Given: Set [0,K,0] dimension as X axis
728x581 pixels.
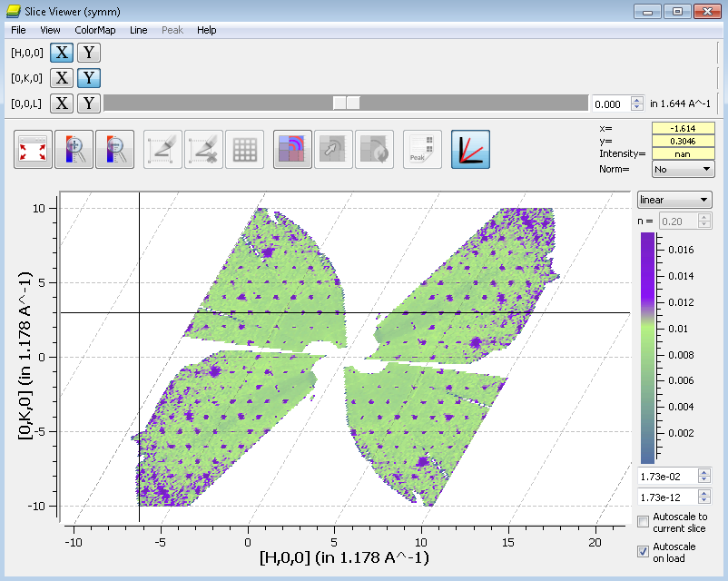Looking at the screenshot, I should click(x=62, y=78).
